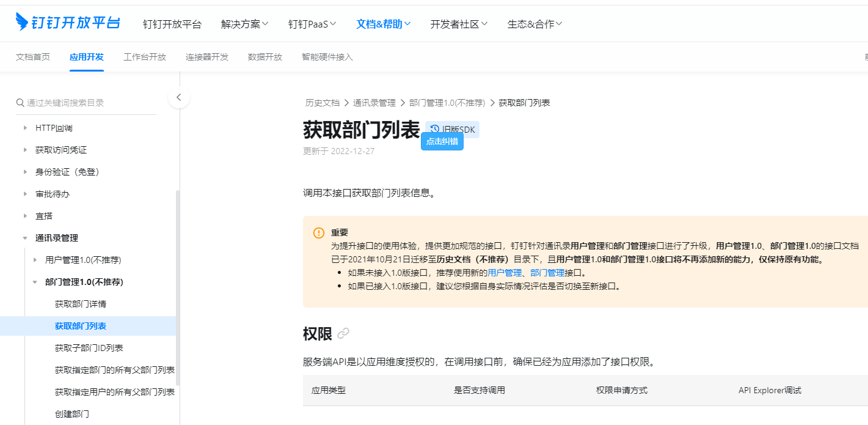The image size is (868, 425).
Task: Click 钉钉开放平台 in the top navigation
Action: [x=172, y=24]
